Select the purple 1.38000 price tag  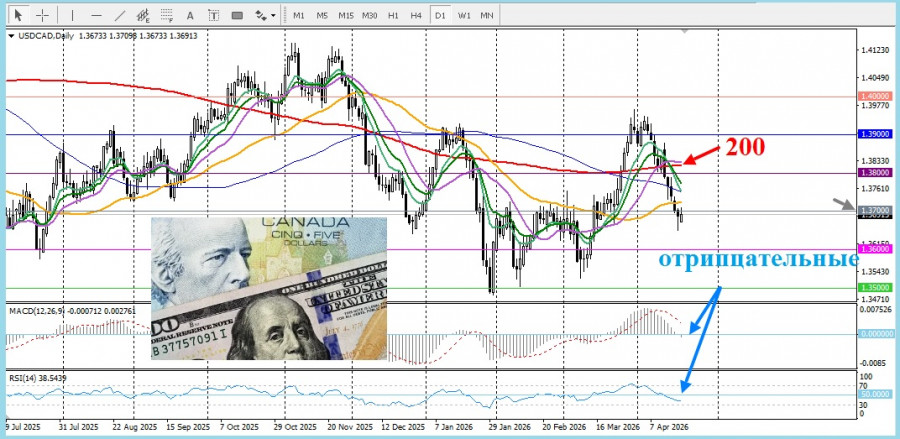click(x=875, y=172)
